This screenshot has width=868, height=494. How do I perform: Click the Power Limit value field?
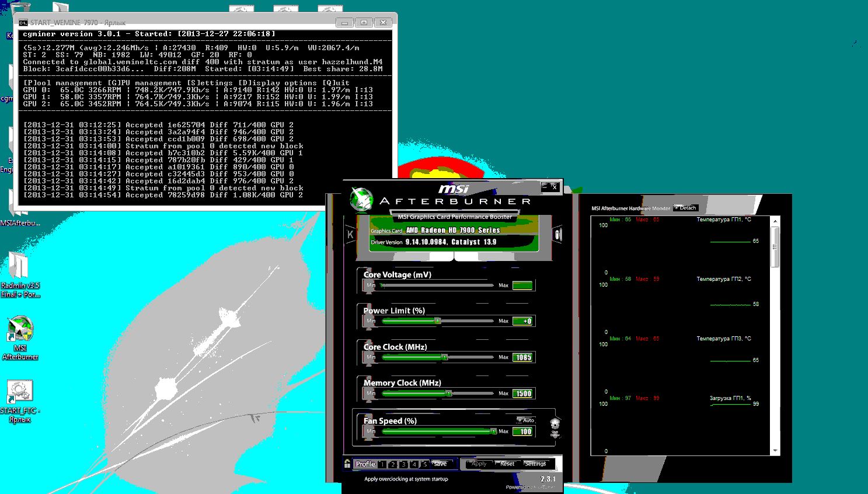[522, 321]
